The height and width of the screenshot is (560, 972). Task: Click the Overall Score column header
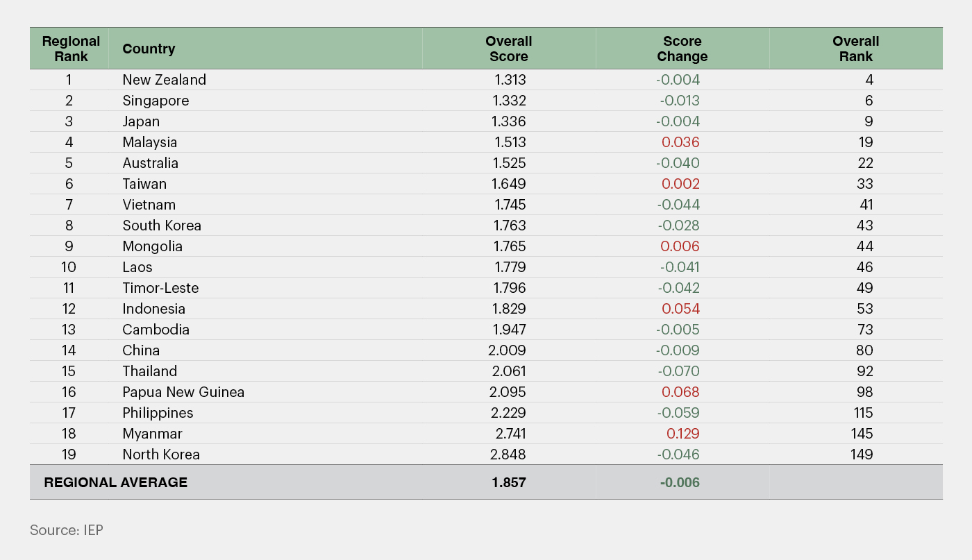pos(508,49)
